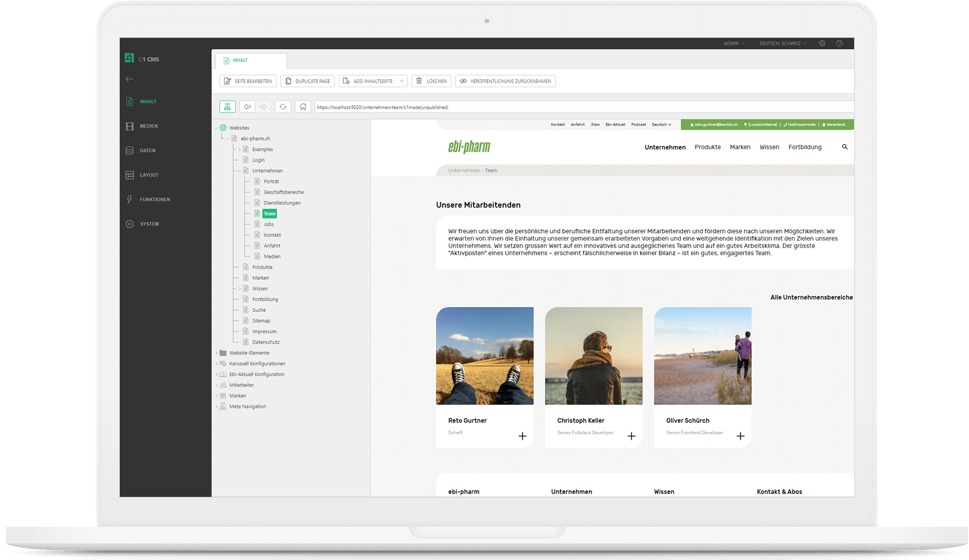Select the Jobs page in tree
969x560 pixels.
pyautogui.click(x=268, y=225)
